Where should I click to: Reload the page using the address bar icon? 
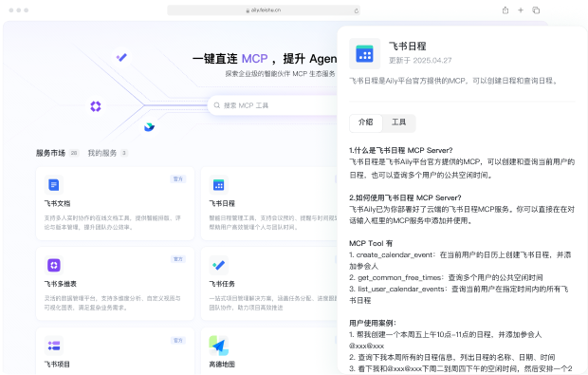[x=356, y=10]
